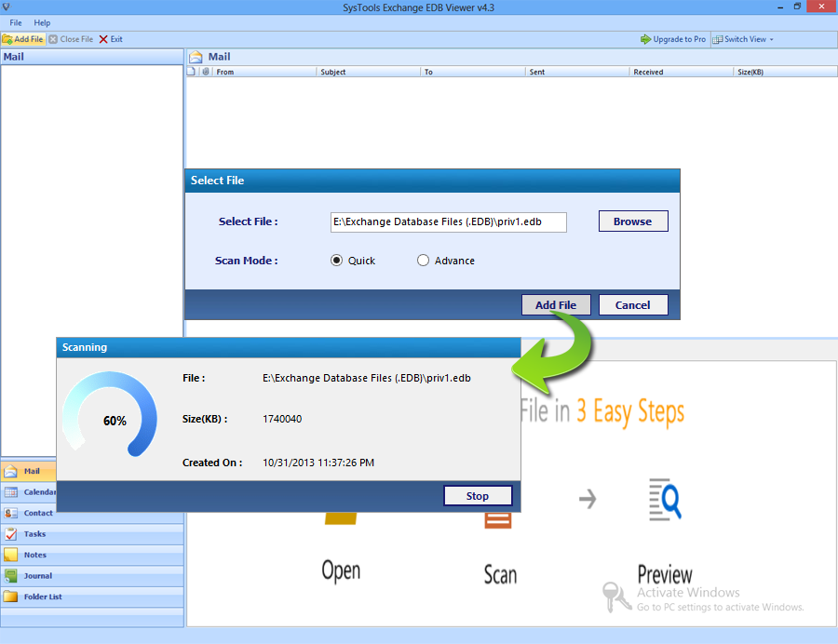
Task: Click the Tasks checkmark icon in sidebar
Action: 10,533
